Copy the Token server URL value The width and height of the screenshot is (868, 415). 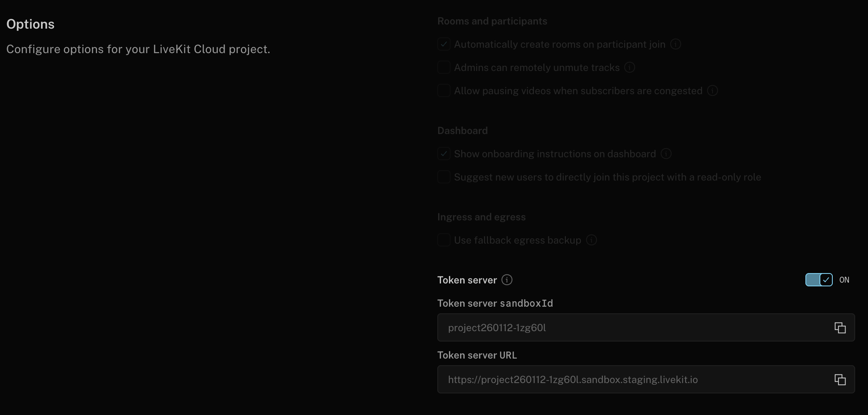[x=840, y=379]
